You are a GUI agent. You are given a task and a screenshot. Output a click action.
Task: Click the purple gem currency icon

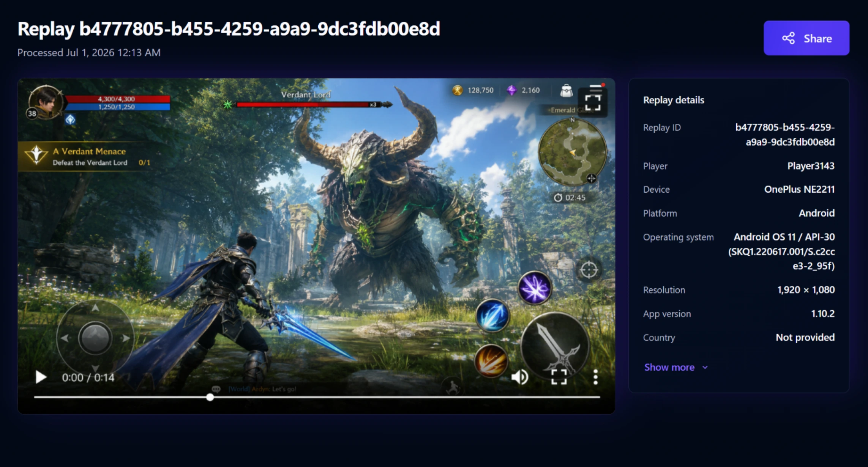click(x=511, y=90)
